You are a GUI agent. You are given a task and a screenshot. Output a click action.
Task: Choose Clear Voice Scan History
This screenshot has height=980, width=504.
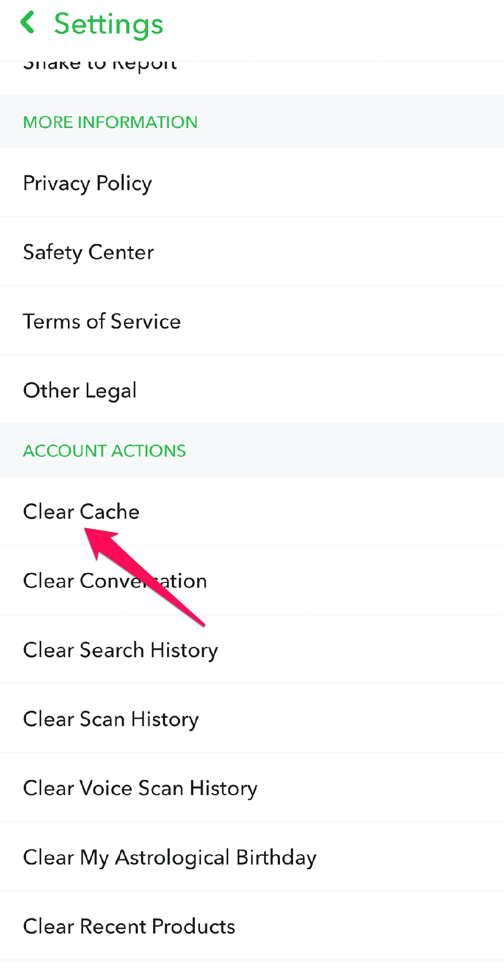[140, 788]
